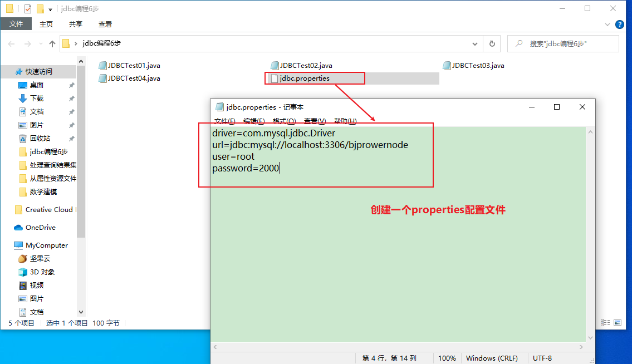Select JDBCTest03.java file

[474, 65]
